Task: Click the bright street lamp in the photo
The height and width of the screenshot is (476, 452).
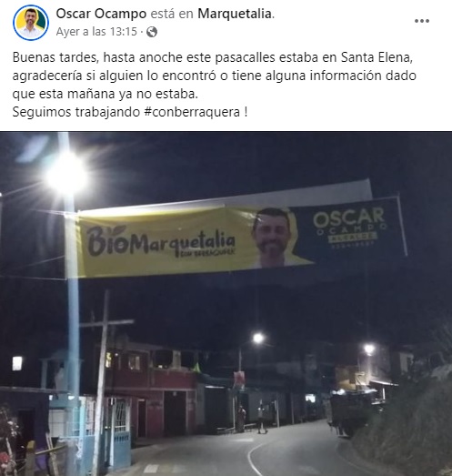Action: click(x=65, y=176)
